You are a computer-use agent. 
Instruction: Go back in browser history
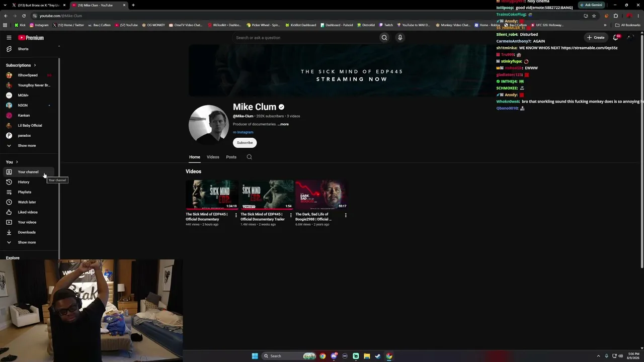click(6, 16)
